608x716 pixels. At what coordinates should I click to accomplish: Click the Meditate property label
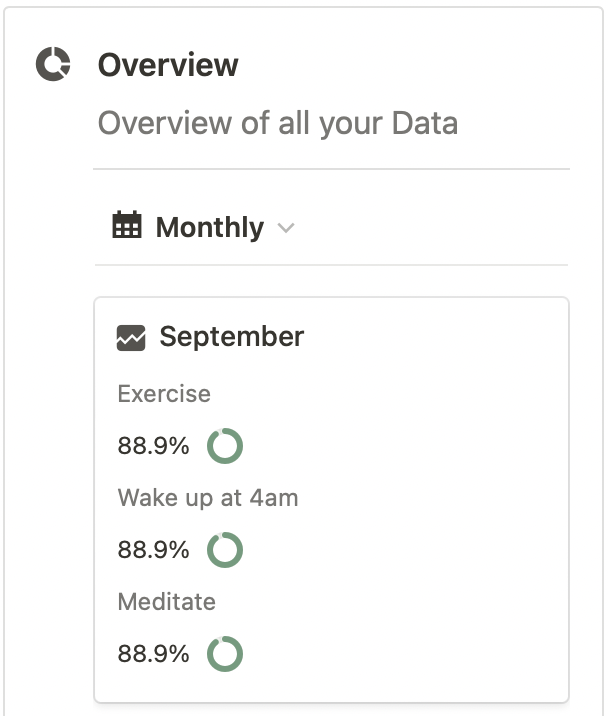(166, 602)
